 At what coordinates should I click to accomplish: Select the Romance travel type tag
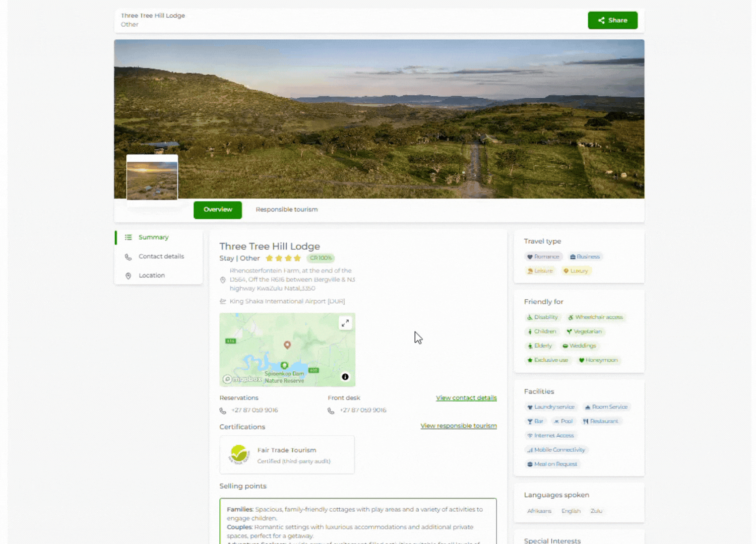tap(543, 257)
